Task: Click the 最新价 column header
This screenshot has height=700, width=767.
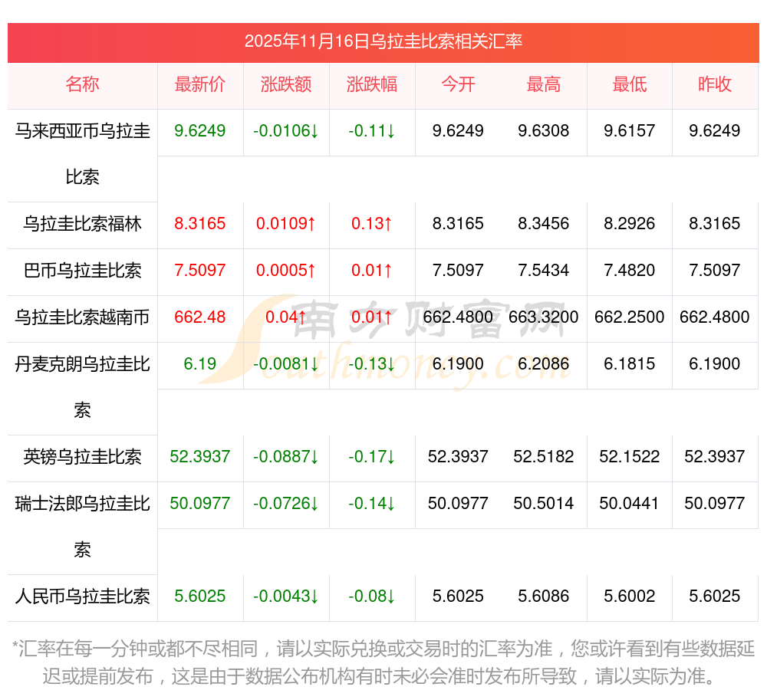Action: (200, 84)
